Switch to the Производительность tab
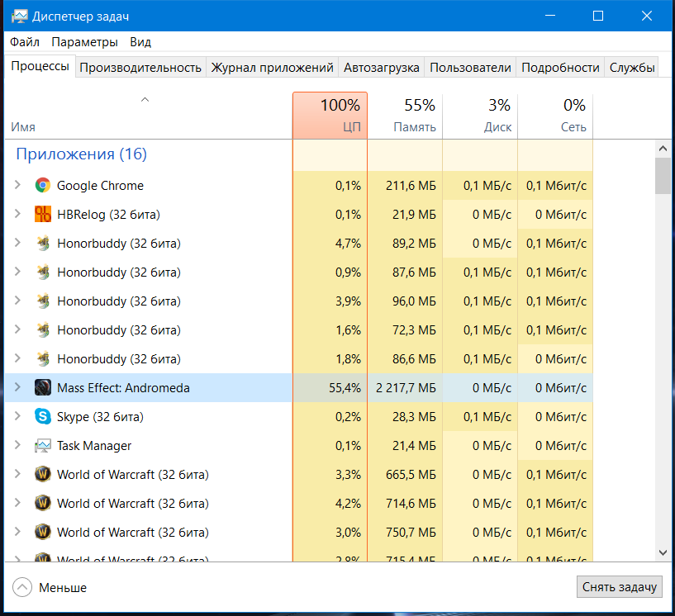The width and height of the screenshot is (675, 616). pos(140,68)
